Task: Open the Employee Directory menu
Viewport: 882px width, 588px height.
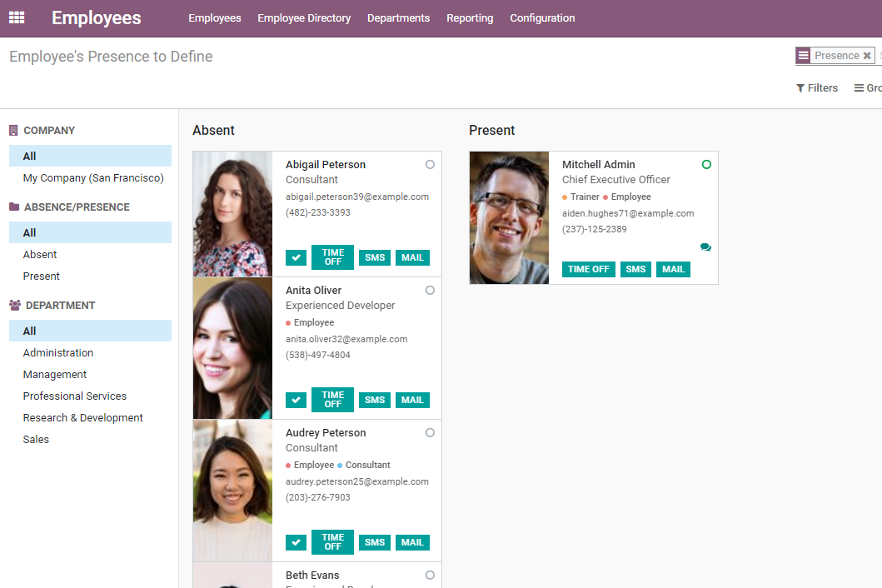Action: 304,18
